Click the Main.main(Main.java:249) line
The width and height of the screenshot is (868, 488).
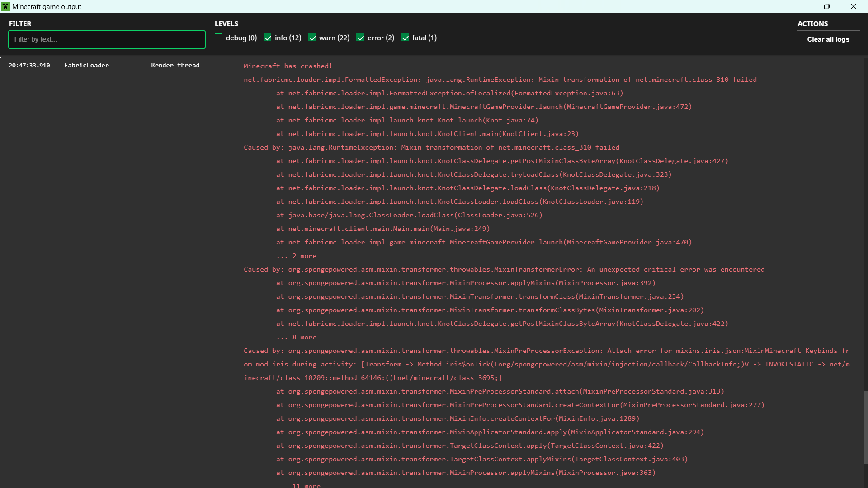383,229
